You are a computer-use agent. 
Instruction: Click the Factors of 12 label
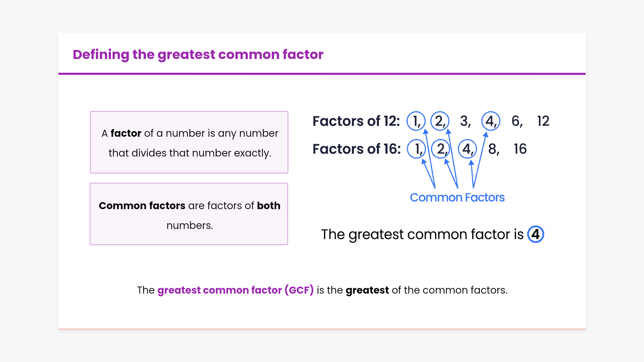click(356, 121)
